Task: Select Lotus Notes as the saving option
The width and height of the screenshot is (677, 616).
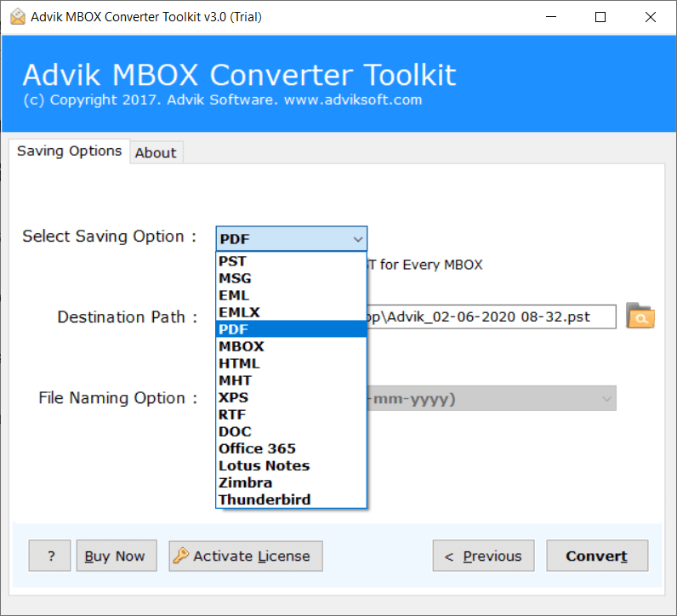Action: coord(292,465)
